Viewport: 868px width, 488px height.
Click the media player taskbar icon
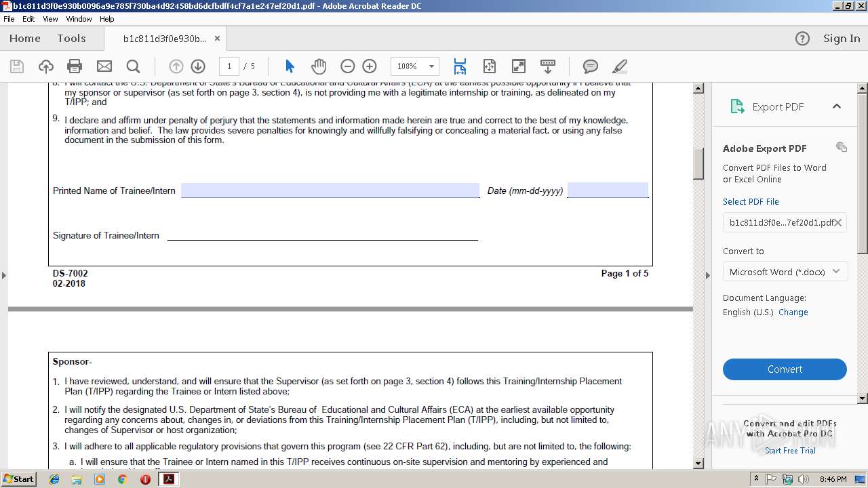pos(100,479)
